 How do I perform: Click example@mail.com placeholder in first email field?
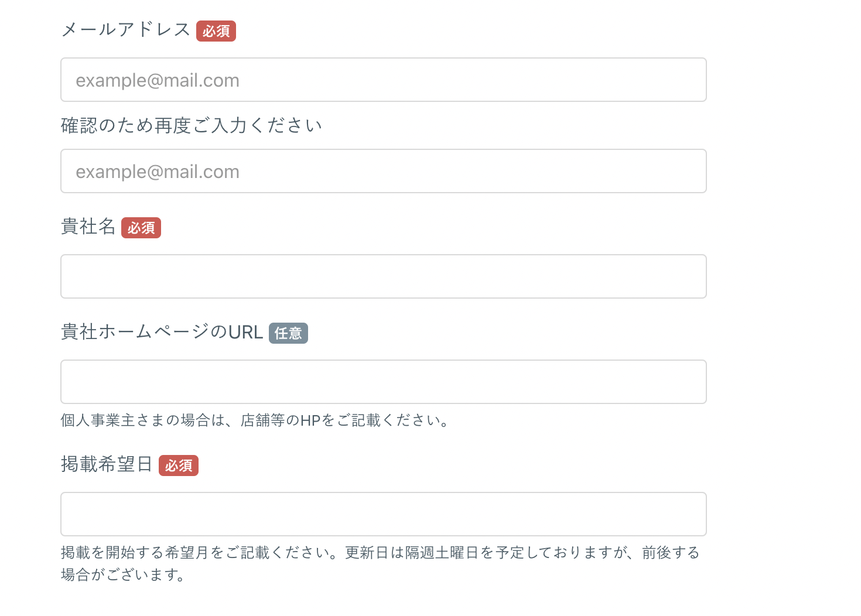[158, 80]
